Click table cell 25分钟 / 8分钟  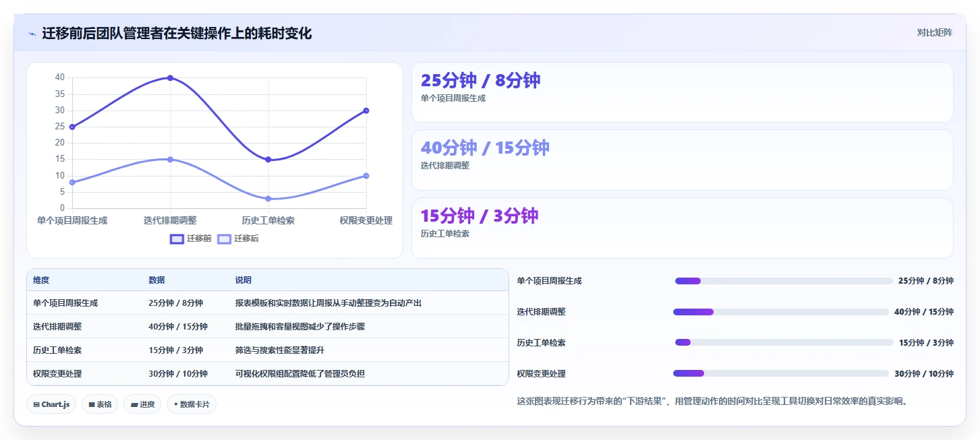click(175, 303)
